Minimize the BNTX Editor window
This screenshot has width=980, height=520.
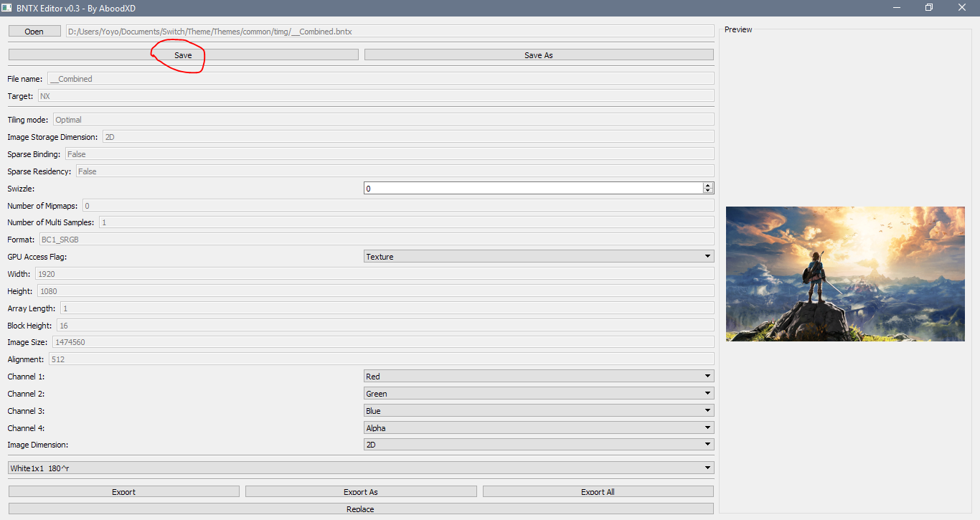pos(897,7)
